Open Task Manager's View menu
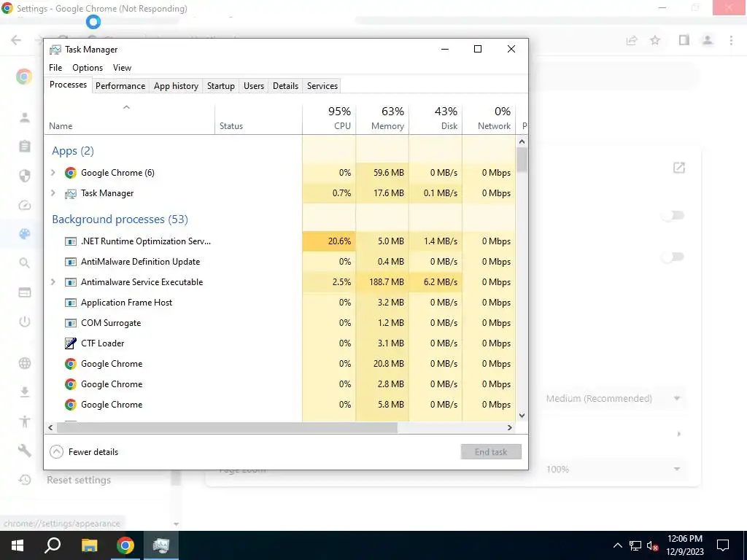 pos(122,68)
